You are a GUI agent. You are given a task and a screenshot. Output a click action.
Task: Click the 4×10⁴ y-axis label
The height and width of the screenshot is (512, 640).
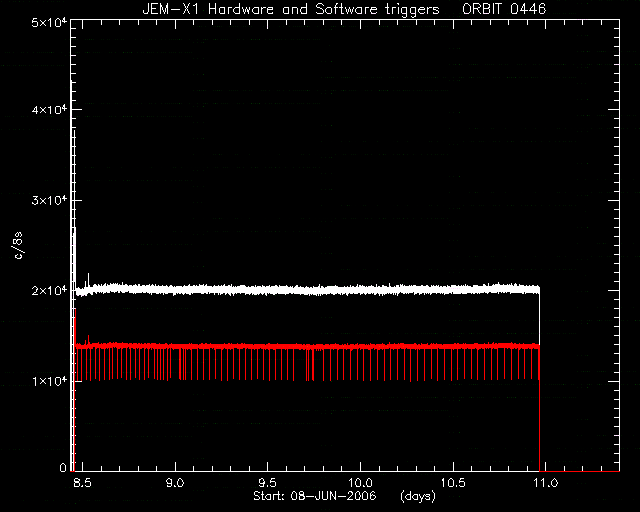click(49, 110)
